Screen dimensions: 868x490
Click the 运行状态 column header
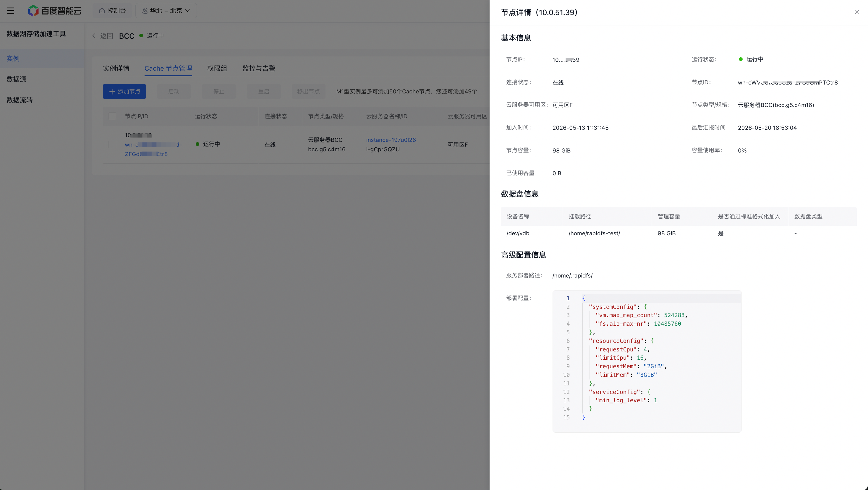(206, 116)
